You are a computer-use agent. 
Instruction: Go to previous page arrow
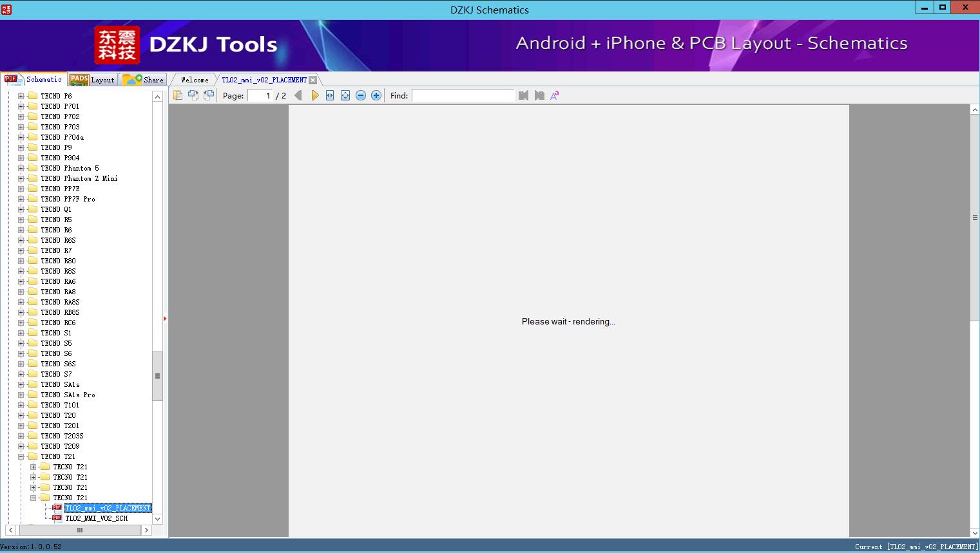(298, 95)
